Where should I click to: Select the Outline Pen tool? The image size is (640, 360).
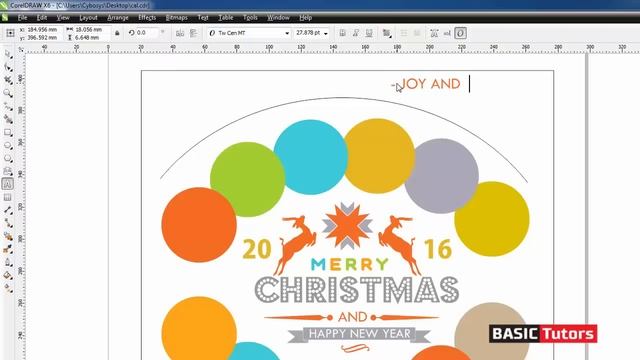8,262
